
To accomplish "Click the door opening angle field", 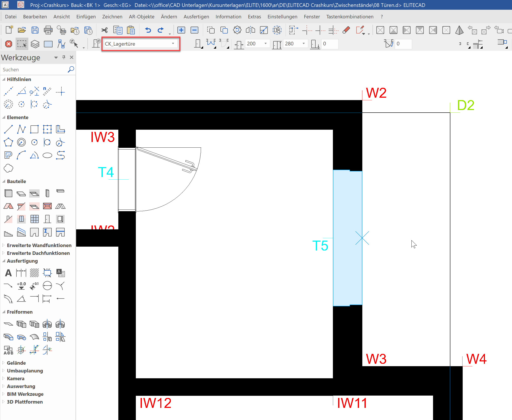I will [x=403, y=44].
